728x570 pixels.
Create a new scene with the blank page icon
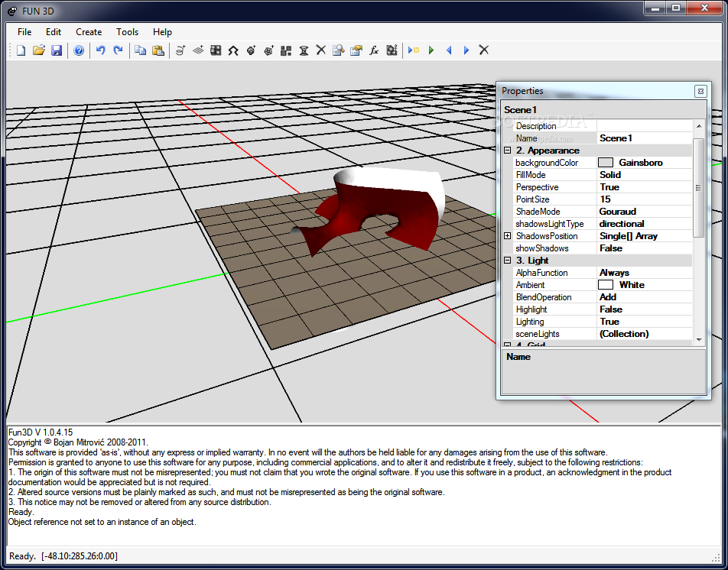tap(21, 50)
